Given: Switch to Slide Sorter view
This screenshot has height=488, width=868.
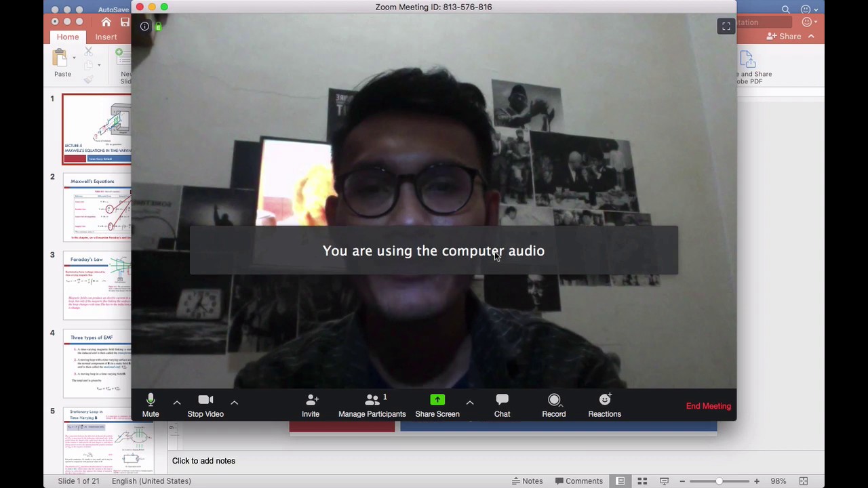Looking at the screenshot, I should [642, 481].
